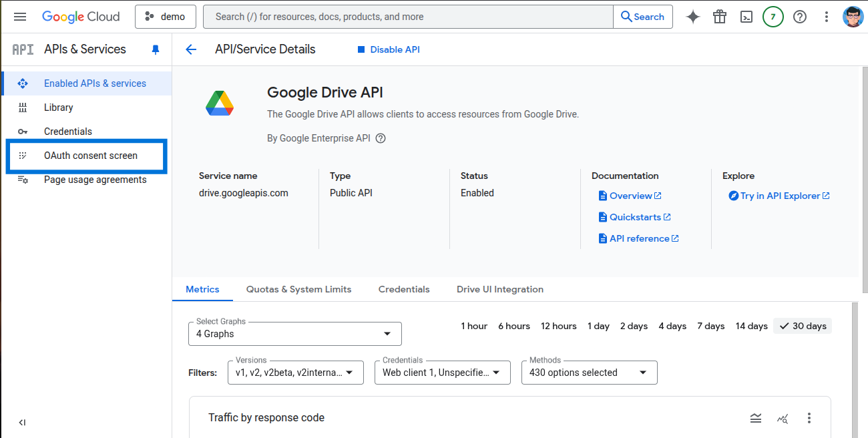Open OAuth consent screen in sidebar
The image size is (868, 438).
click(86, 156)
